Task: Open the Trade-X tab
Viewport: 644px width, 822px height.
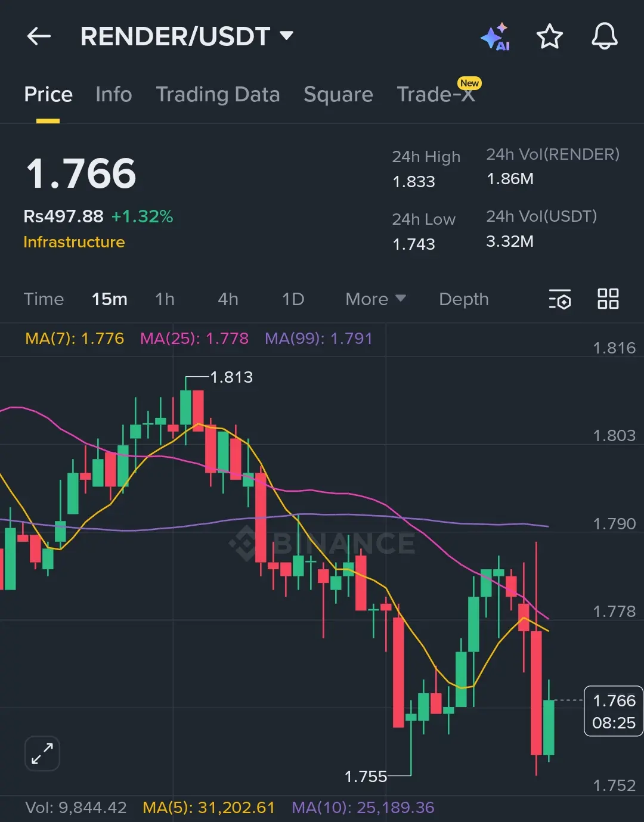Action: pyautogui.click(x=437, y=94)
